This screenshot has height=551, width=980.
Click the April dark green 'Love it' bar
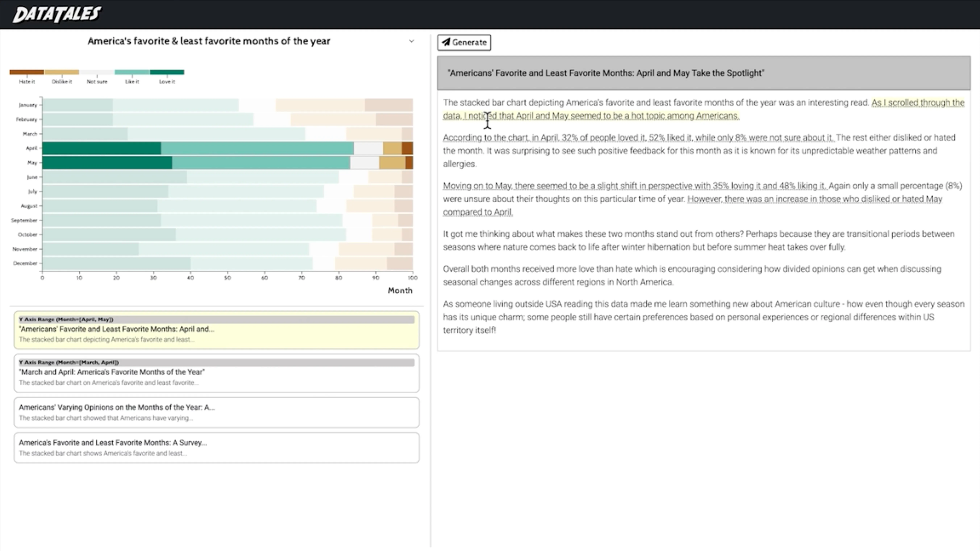click(101, 148)
